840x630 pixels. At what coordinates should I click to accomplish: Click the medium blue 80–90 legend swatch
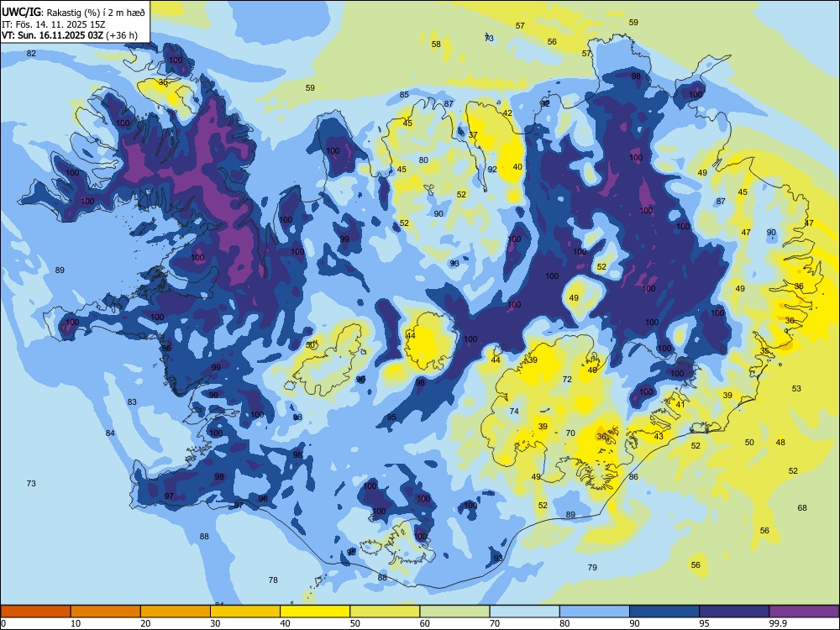coord(595,612)
